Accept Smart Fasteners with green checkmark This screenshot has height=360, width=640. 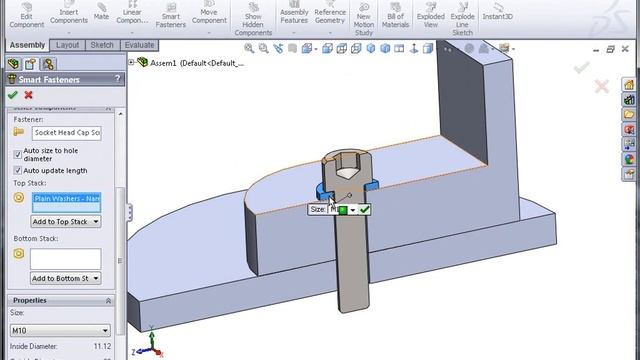13,95
